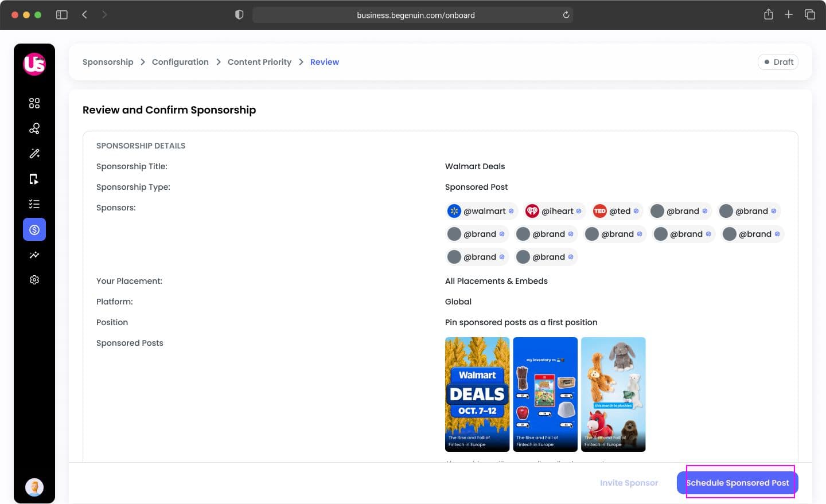Go to the Configuration breadcrumb step
826x504 pixels.
point(180,62)
